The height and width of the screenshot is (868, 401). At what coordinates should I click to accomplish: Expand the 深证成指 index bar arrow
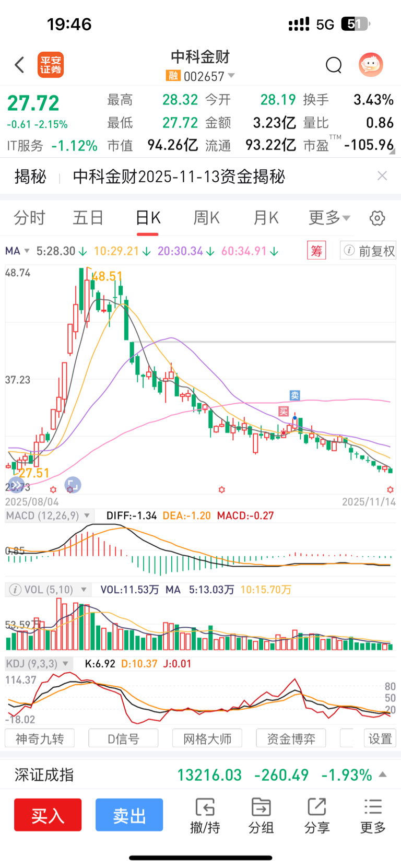pyautogui.click(x=383, y=775)
